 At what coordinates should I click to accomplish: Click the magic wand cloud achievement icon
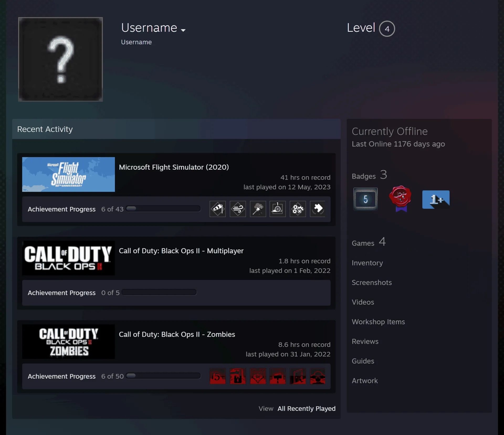coord(258,209)
